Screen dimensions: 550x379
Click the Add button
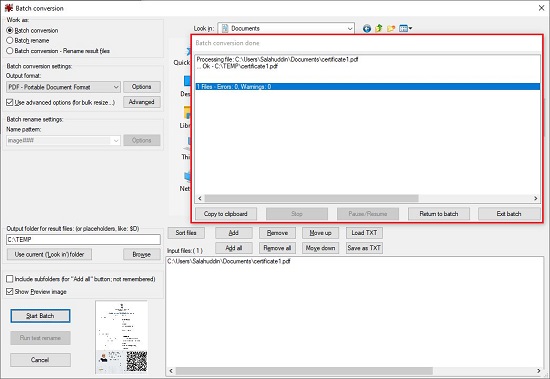234,233
